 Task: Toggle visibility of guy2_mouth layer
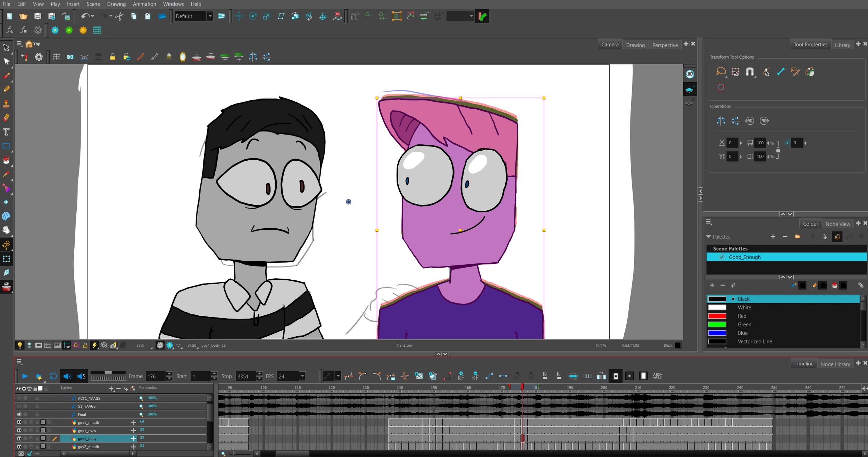(x=19, y=447)
